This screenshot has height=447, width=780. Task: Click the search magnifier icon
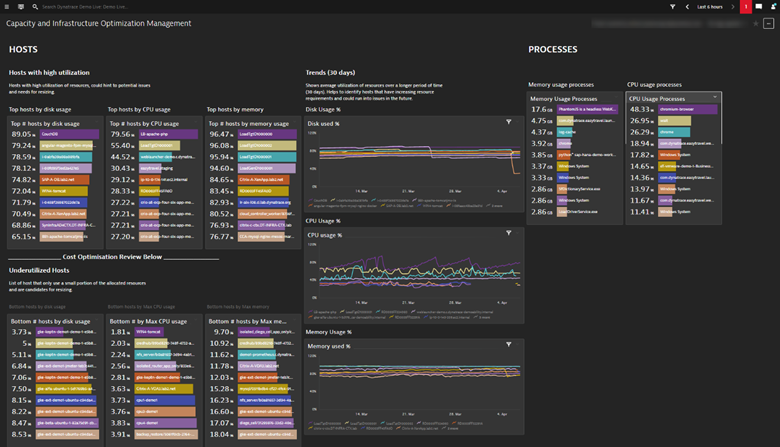point(35,6)
